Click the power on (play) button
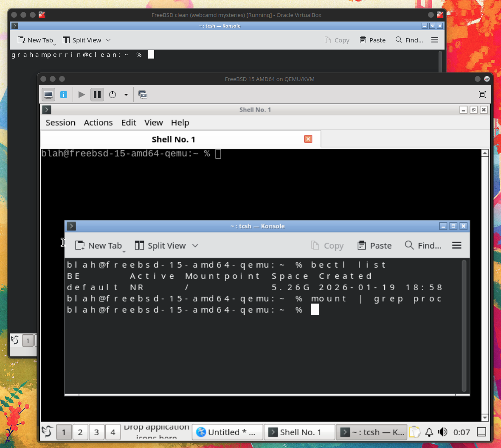This screenshot has height=448, width=501. tap(82, 95)
